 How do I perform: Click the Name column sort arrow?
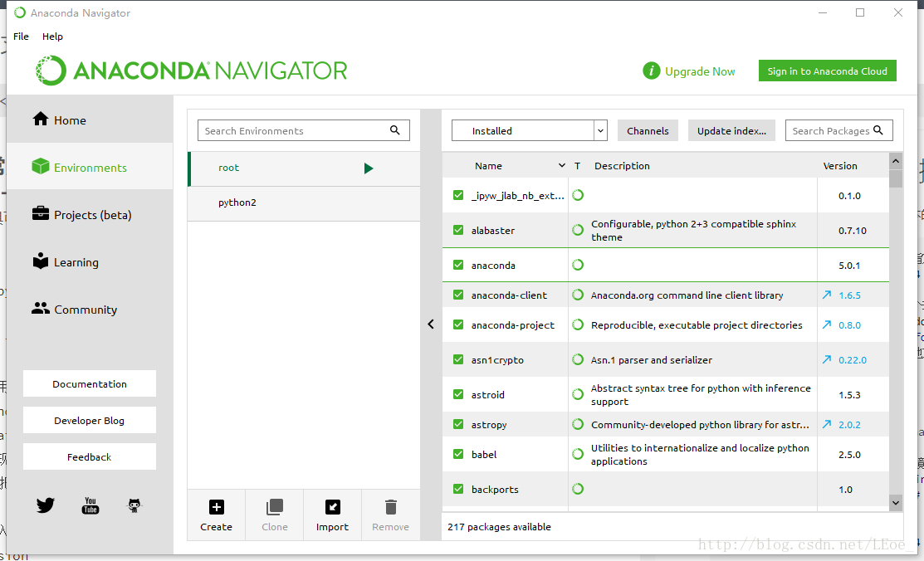pos(562,166)
